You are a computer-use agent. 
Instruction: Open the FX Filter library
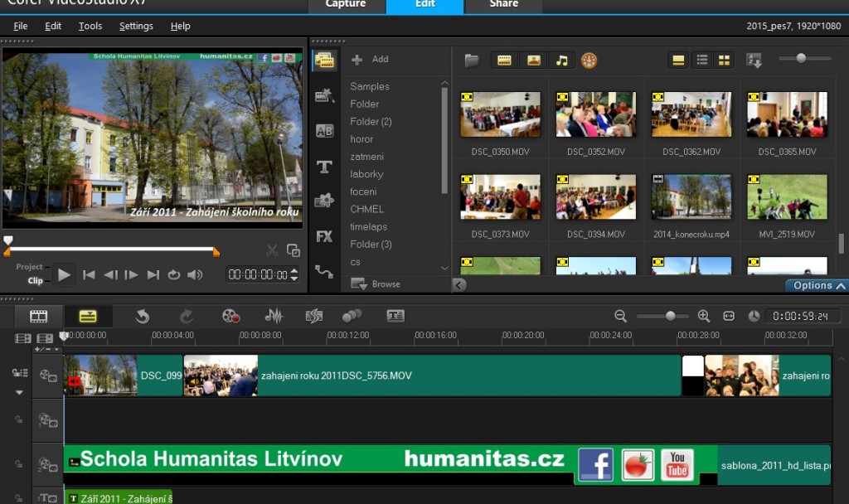pos(324,236)
